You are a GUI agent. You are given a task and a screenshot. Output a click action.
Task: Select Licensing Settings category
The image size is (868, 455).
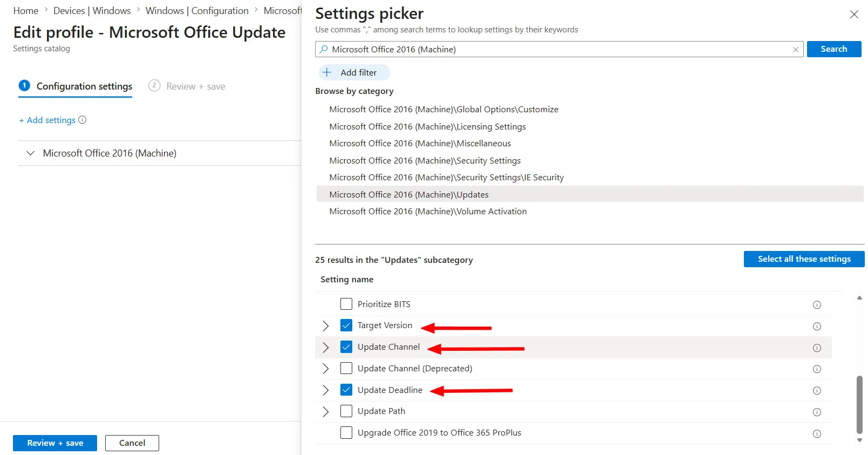pyautogui.click(x=428, y=127)
